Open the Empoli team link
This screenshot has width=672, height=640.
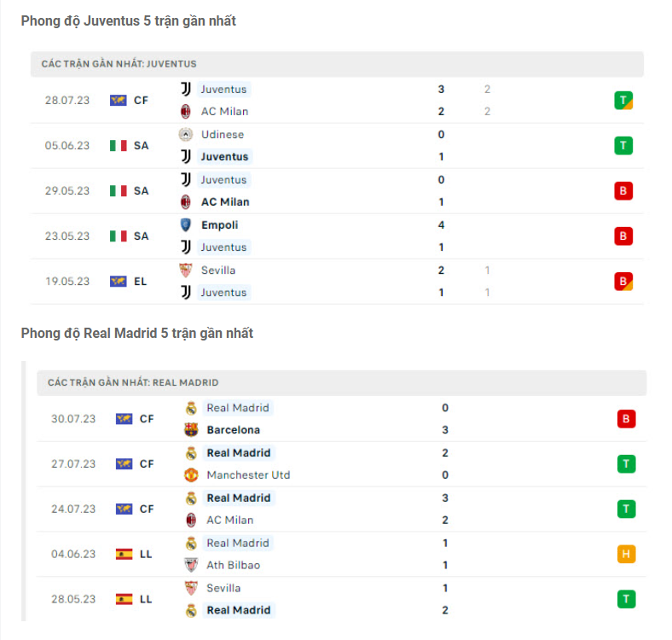tap(220, 225)
